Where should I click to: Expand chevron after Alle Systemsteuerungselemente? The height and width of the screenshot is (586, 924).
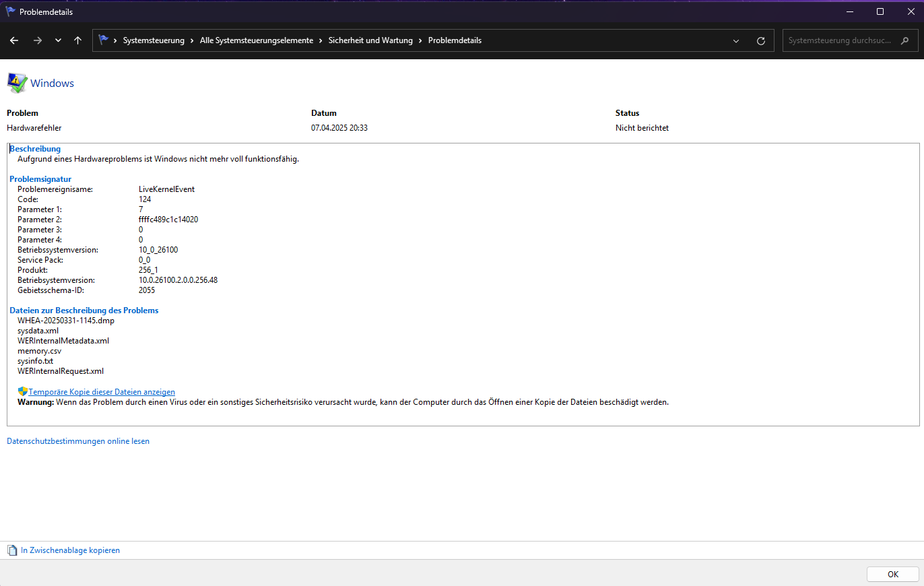(321, 40)
